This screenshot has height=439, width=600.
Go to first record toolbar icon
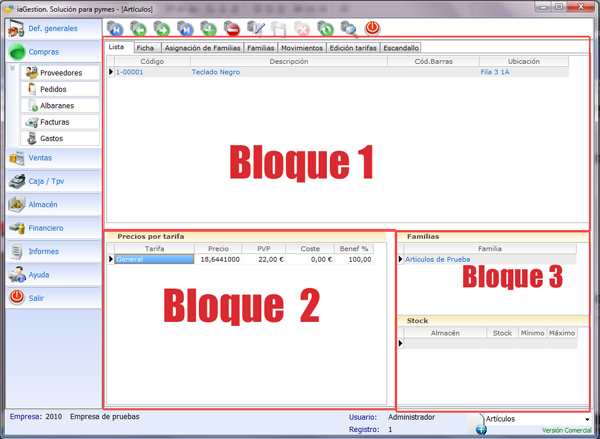[x=115, y=29]
